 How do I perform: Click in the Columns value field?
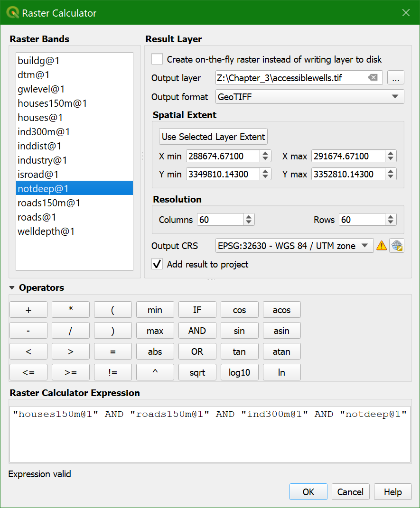(x=220, y=220)
